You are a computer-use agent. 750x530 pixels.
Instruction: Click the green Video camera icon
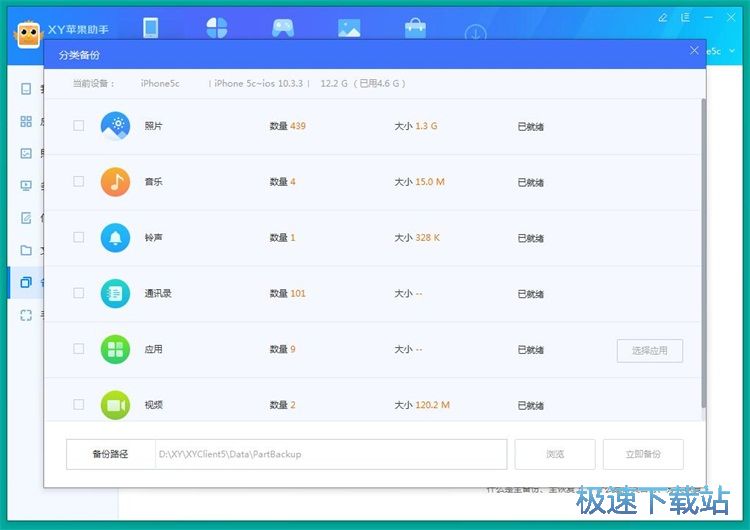point(116,405)
